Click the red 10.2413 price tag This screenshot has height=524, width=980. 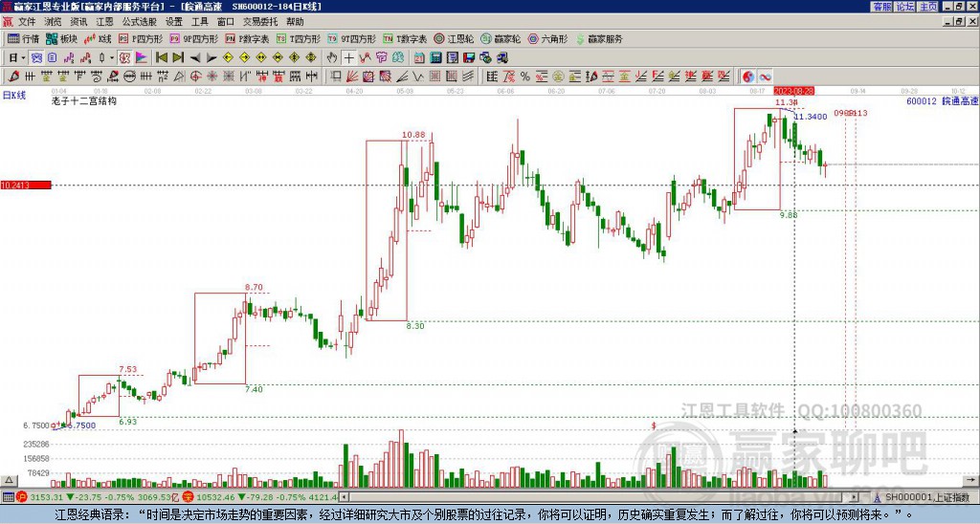pyautogui.click(x=26, y=185)
